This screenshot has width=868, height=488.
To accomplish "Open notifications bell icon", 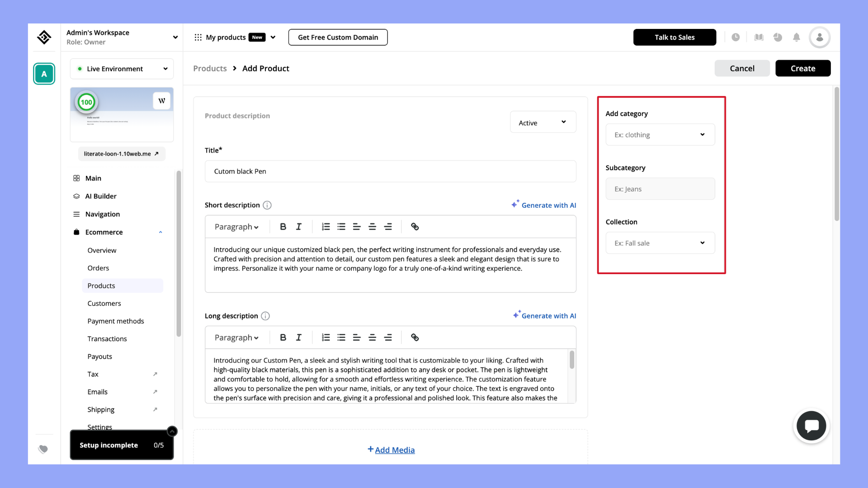I will 797,38.
